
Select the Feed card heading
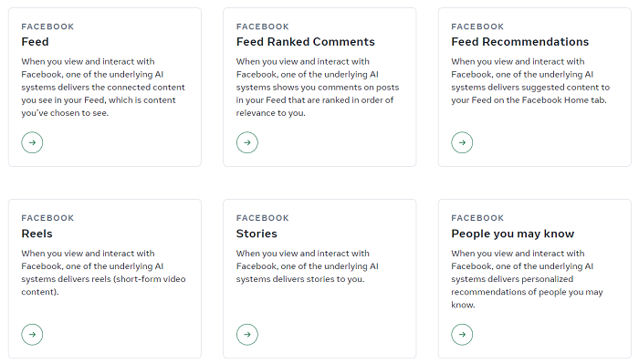(x=35, y=42)
